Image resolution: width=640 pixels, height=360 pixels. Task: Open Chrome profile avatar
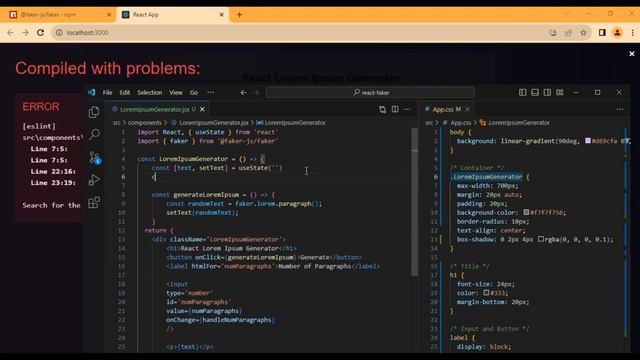617,33
